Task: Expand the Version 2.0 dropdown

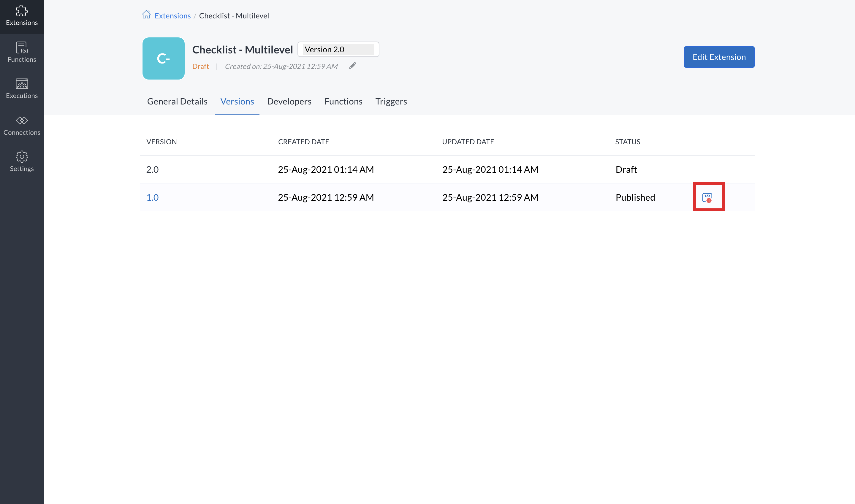Action: coord(338,50)
